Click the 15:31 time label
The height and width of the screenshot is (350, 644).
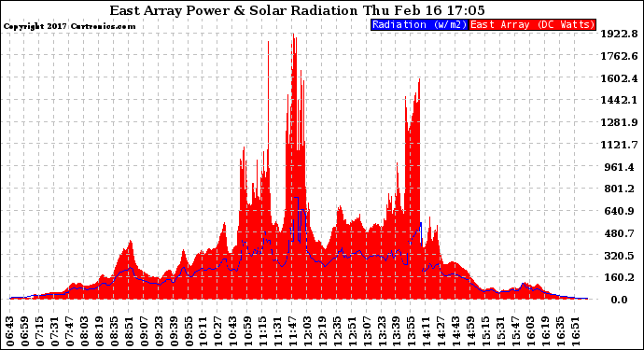(x=501, y=331)
